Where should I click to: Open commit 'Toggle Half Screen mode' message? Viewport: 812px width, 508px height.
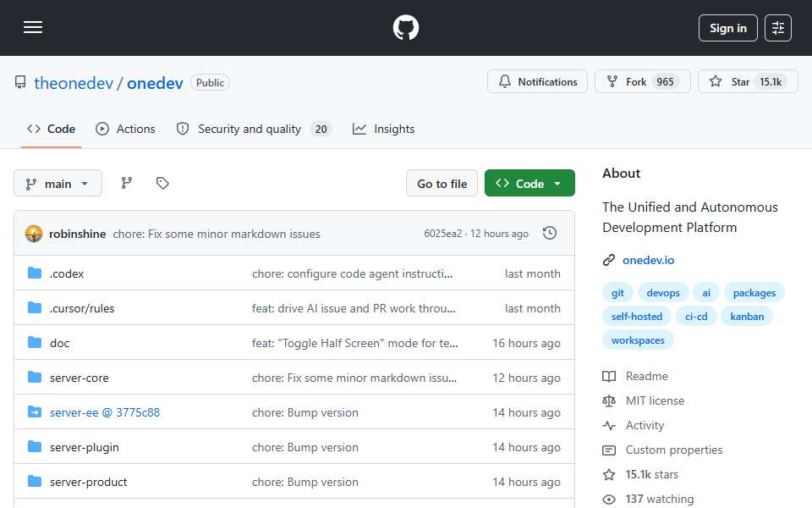click(354, 343)
